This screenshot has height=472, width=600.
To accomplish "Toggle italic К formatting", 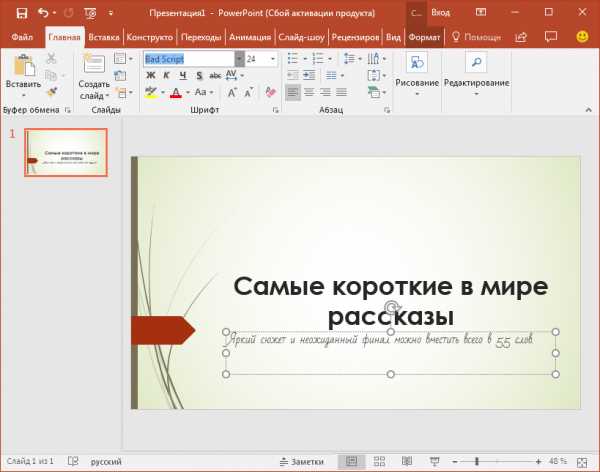I will [x=166, y=75].
